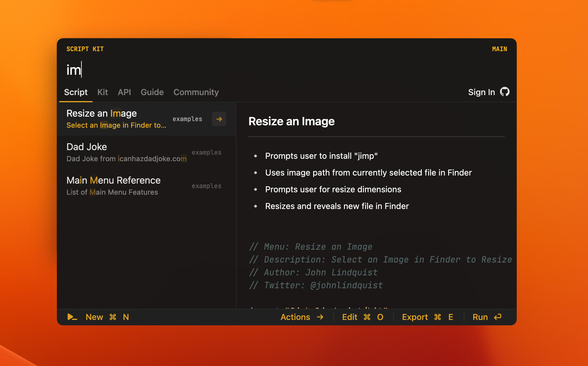
Task: Run the Resize an Image script
Action: pyautogui.click(x=479, y=317)
